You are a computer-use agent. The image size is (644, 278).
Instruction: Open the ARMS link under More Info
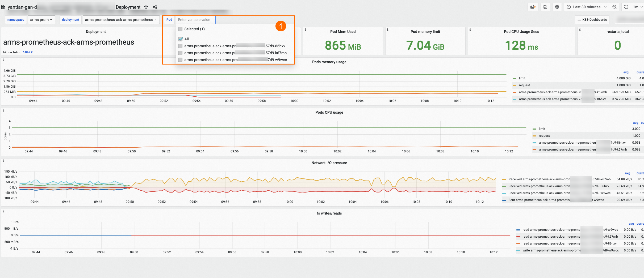27,53
